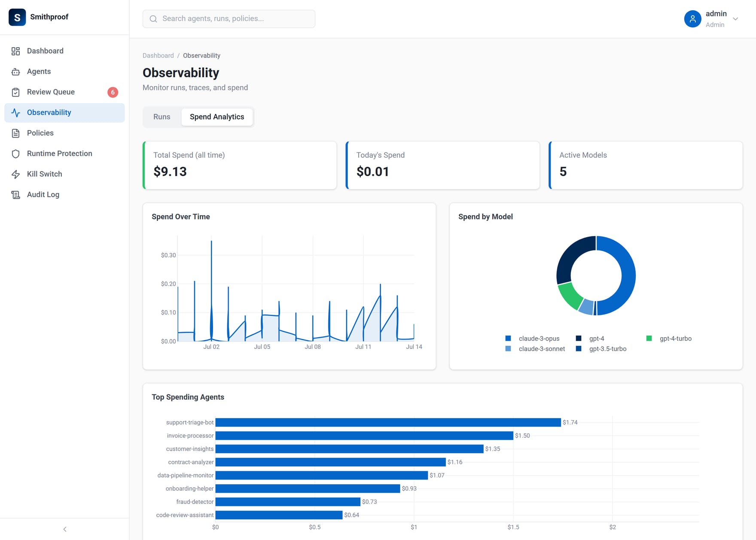
Task: Open the Kill Switch page
Action: (64, 174)
